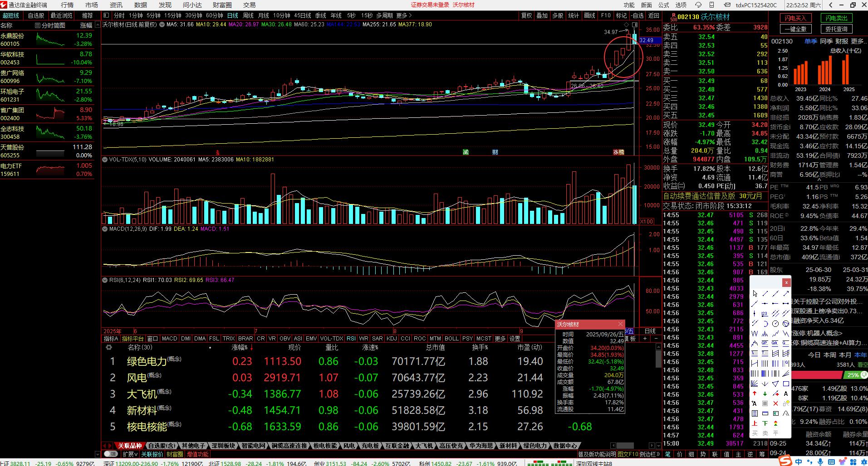Switch chart period to 周线
Screen dimensions: 868x466
click(x=248, y=15)
